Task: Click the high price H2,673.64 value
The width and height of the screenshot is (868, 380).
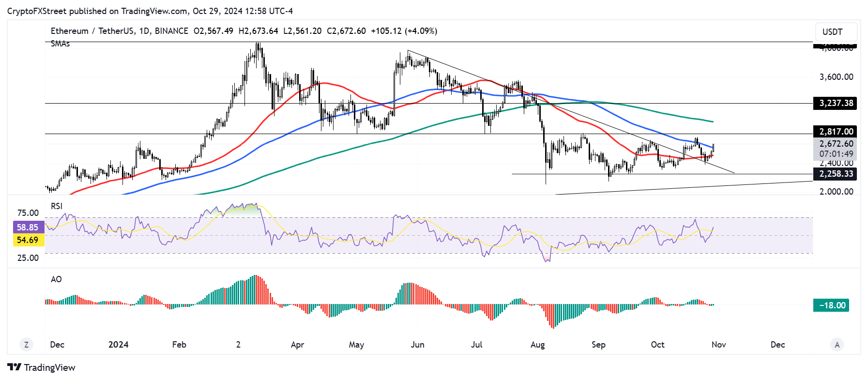Action: click(x=258, y=31)
